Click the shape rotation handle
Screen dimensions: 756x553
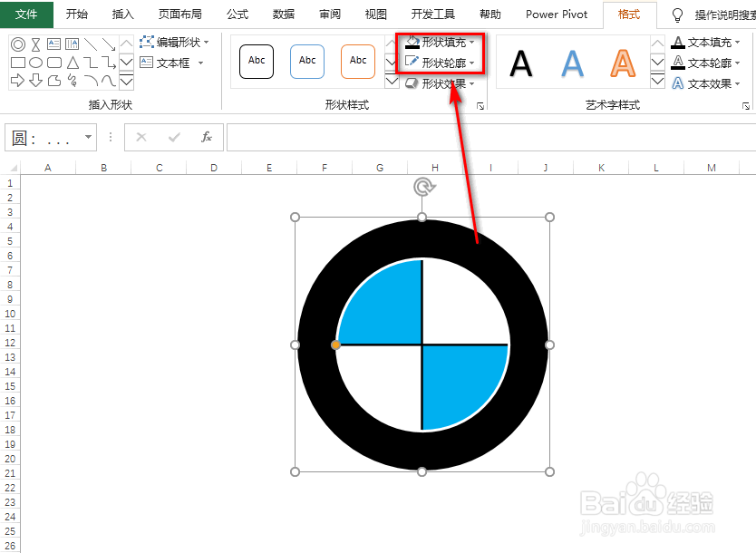click(424, 187)
